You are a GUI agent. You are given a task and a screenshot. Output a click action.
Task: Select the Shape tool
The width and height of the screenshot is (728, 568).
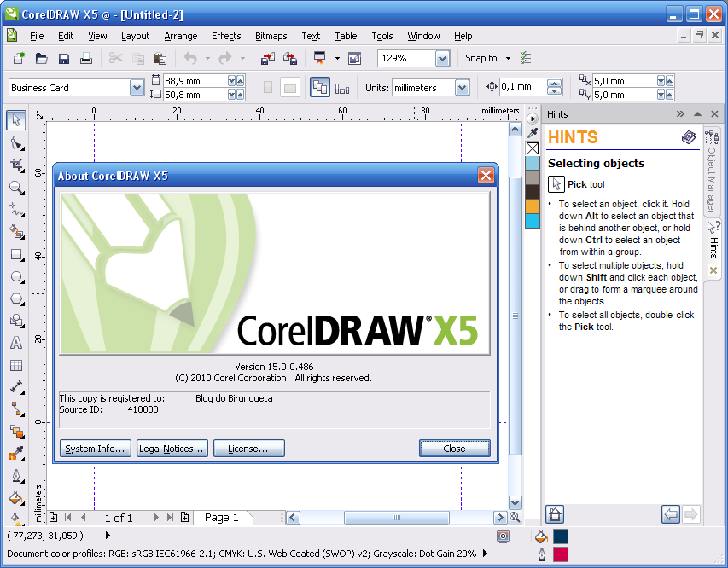click(17, 143)
